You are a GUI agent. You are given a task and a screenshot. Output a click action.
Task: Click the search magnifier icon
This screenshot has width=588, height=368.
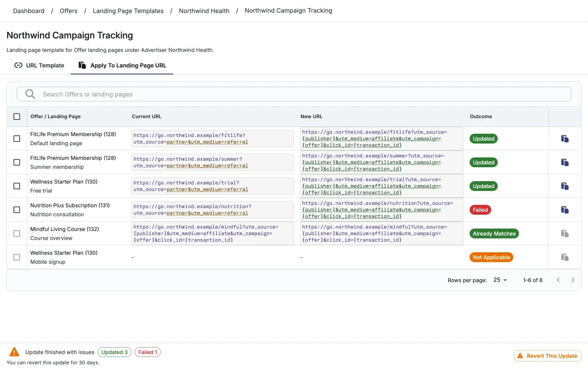[x=30, y=94]
